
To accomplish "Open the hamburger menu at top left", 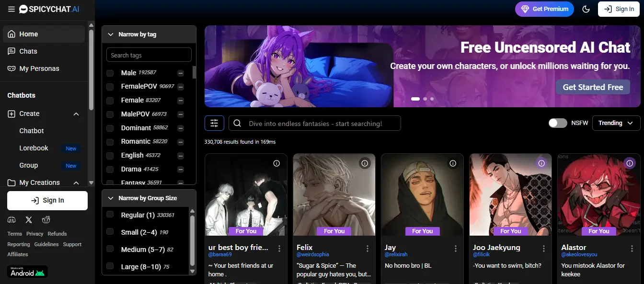I will coord(11,9).
